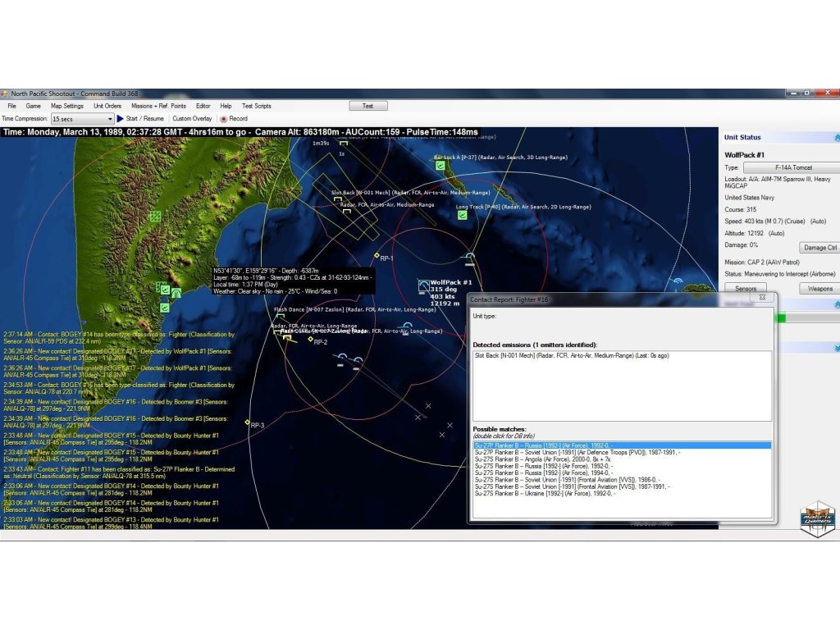Select Su-27S Soviet Union 1986-0 row
This screenshot has width=840, height=630.
622,480
